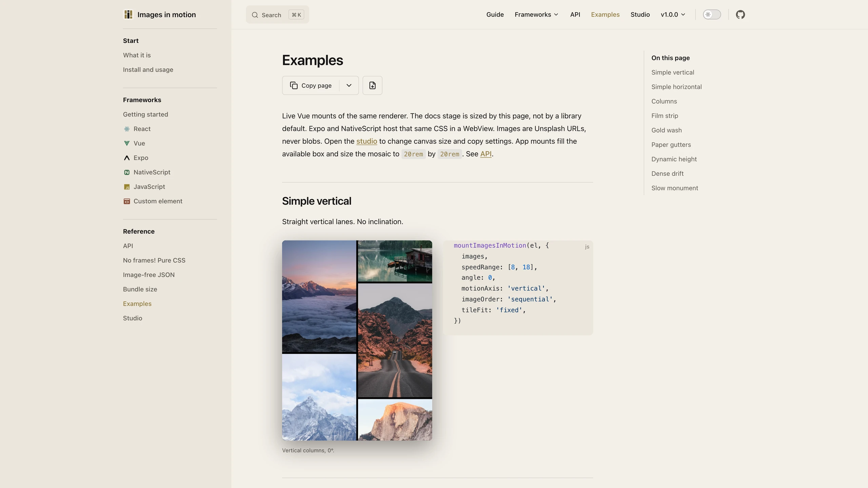This screenshot has height=488, width=868.
Task: Open Image-free JSON sidebar page
Action: point(149,275)
